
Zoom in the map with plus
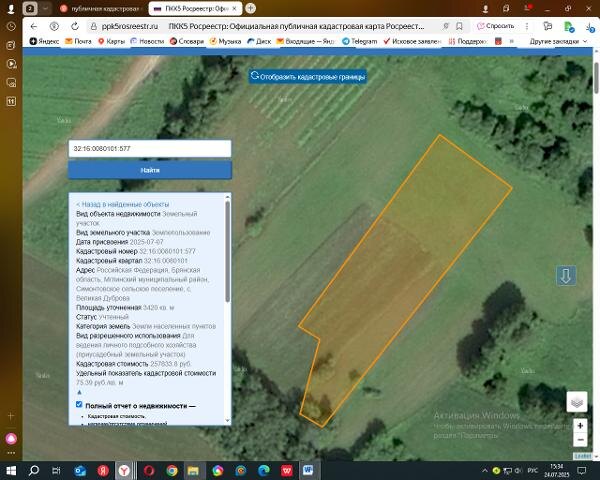click(580, 425)
